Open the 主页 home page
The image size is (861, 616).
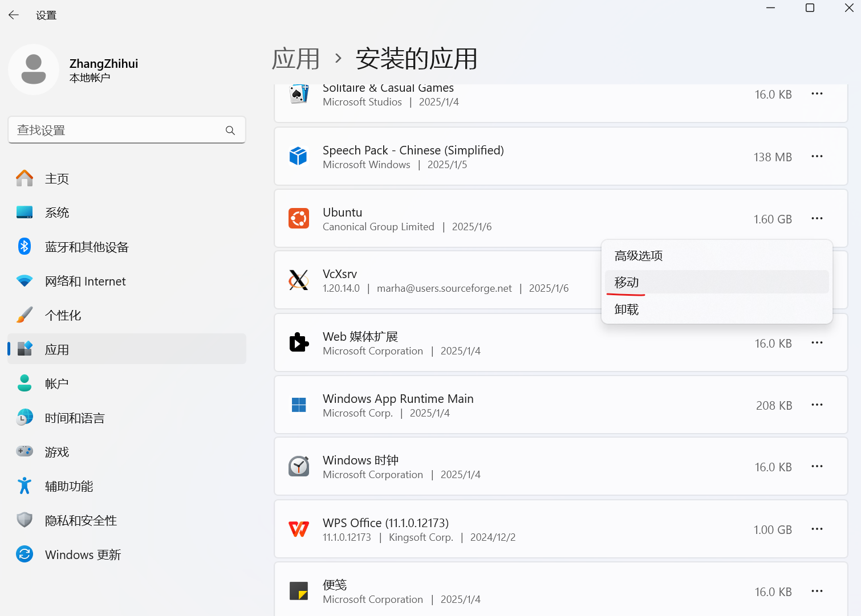[127, 178]
